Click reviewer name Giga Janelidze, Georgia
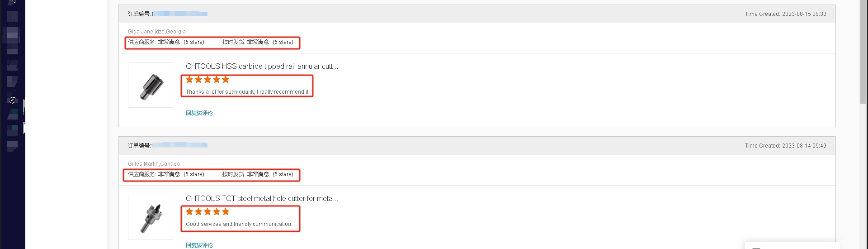The height and width of the screenshot is (249, 868). (157, 32)
